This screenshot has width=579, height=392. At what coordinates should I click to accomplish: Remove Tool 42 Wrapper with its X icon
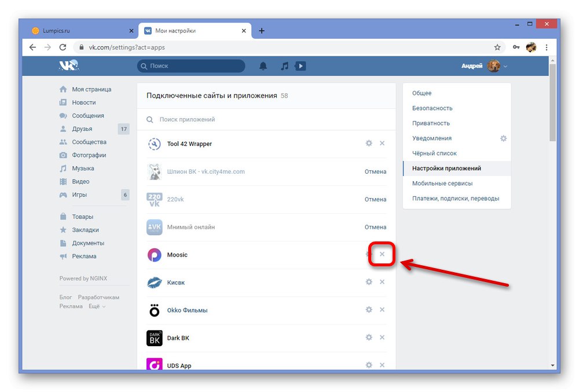(382, 143)
